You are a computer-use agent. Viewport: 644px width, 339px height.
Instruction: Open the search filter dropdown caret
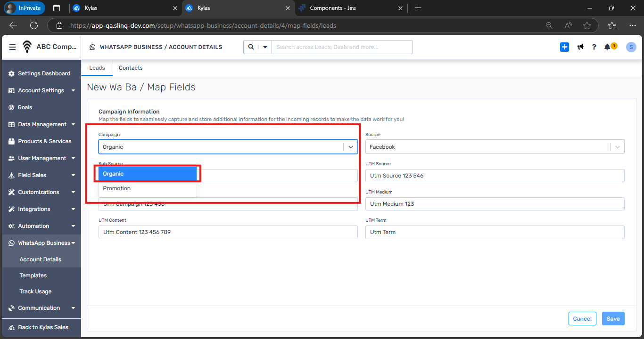[x=265, y=47]
